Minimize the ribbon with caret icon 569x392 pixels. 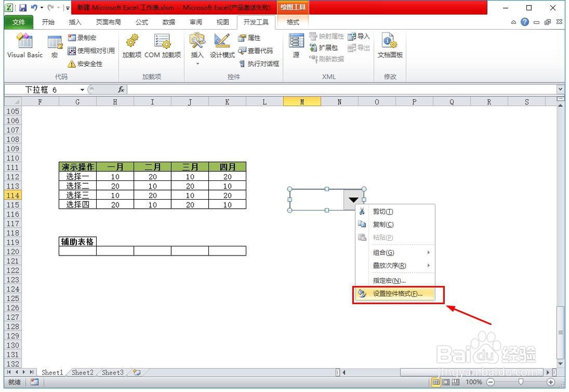(x=513, y=22)
